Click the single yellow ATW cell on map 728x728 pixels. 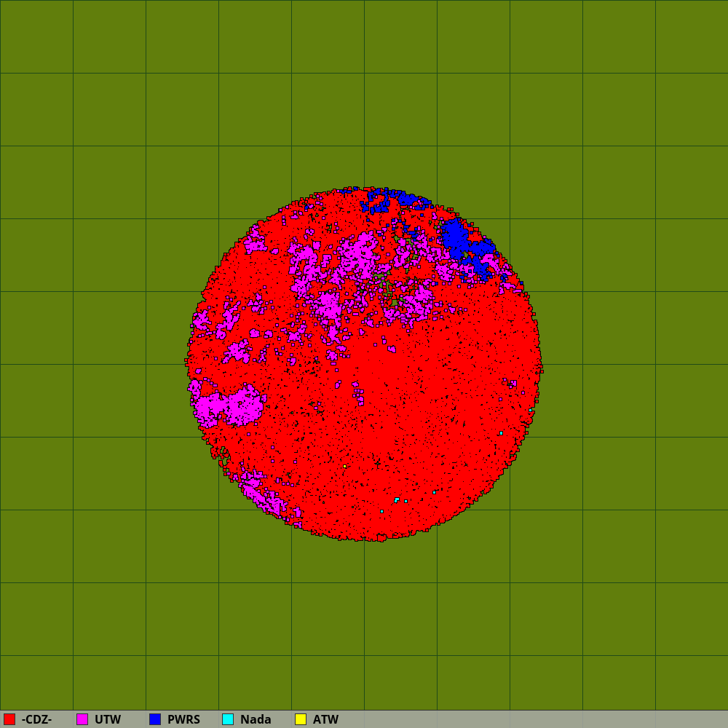coord(344,466)
